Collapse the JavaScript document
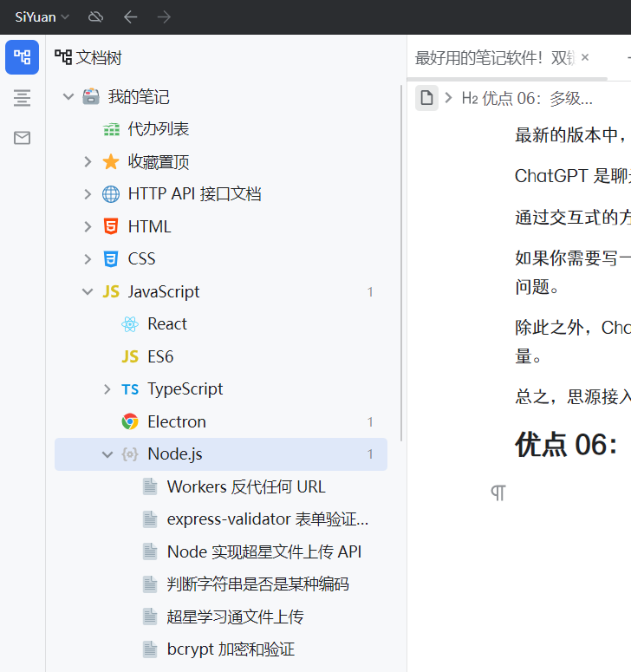 (88, 291)
